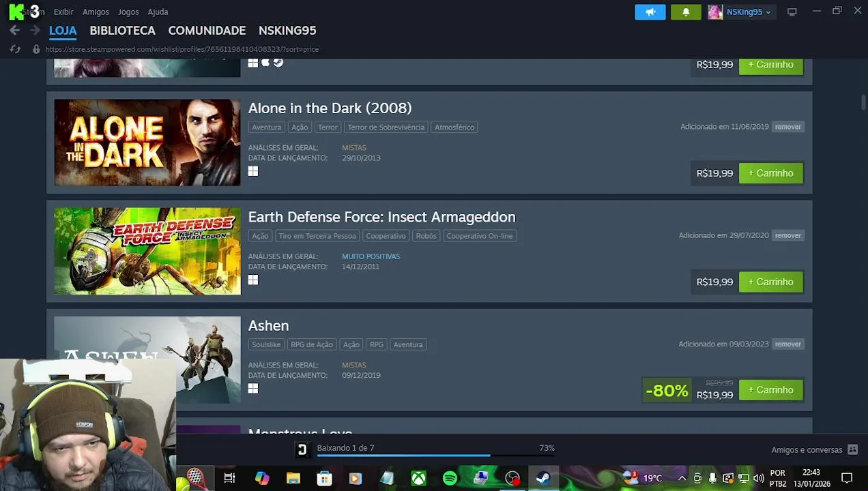Click the store URL address field
868x491 pixels.
182,49
